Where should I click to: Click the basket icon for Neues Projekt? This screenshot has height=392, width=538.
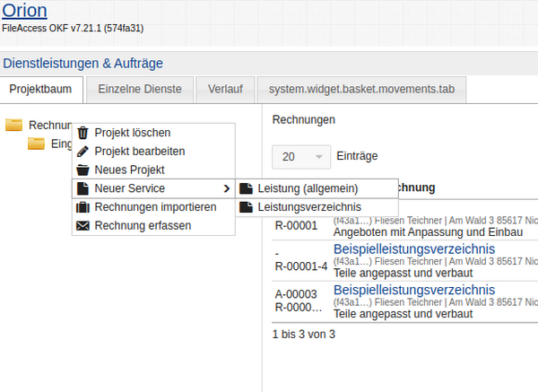click(x=83, y=170)
